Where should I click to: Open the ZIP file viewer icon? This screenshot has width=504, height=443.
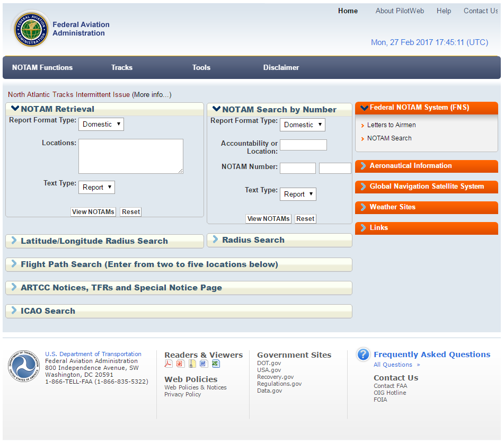(x=192, y=364)
